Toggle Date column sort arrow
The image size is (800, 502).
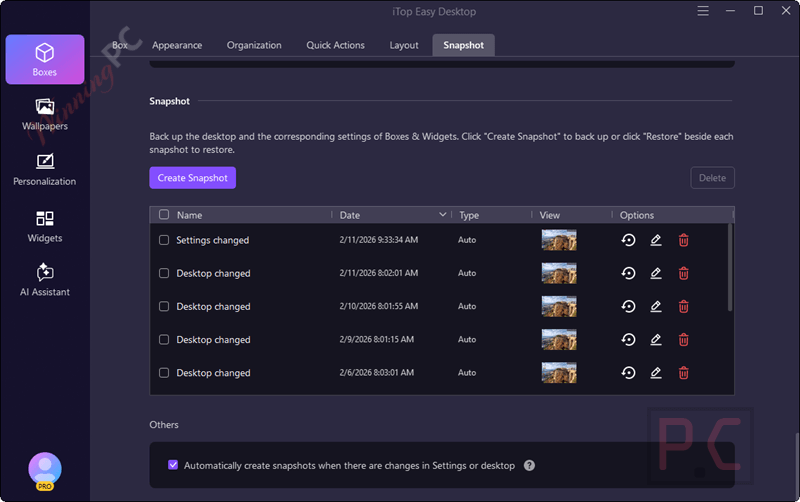click(443, 215)
